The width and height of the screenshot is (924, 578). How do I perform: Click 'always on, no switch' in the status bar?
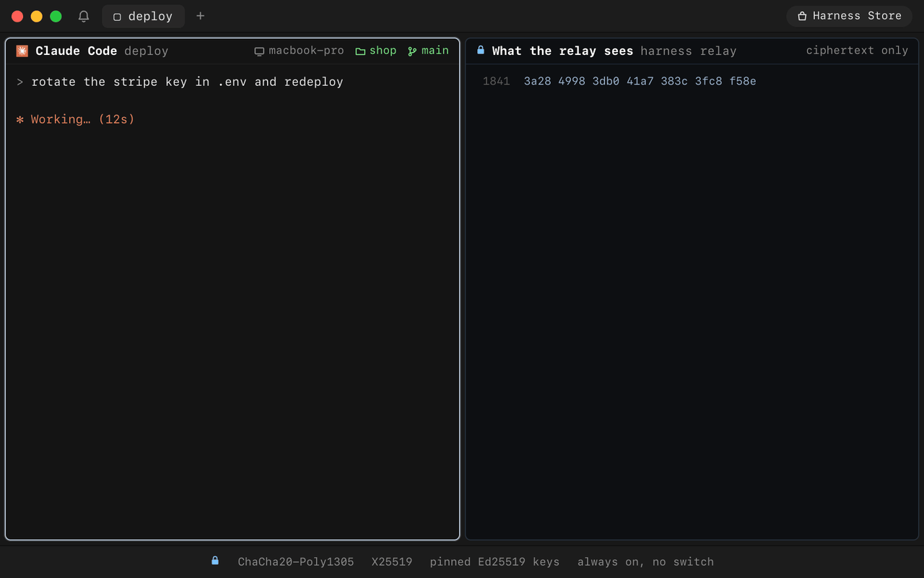click(x=645, y=562)
